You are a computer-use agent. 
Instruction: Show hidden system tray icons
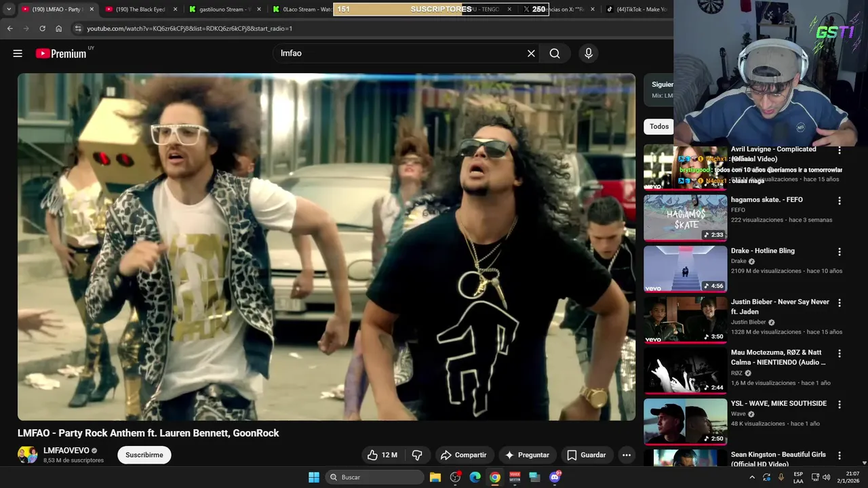[751, 477]
